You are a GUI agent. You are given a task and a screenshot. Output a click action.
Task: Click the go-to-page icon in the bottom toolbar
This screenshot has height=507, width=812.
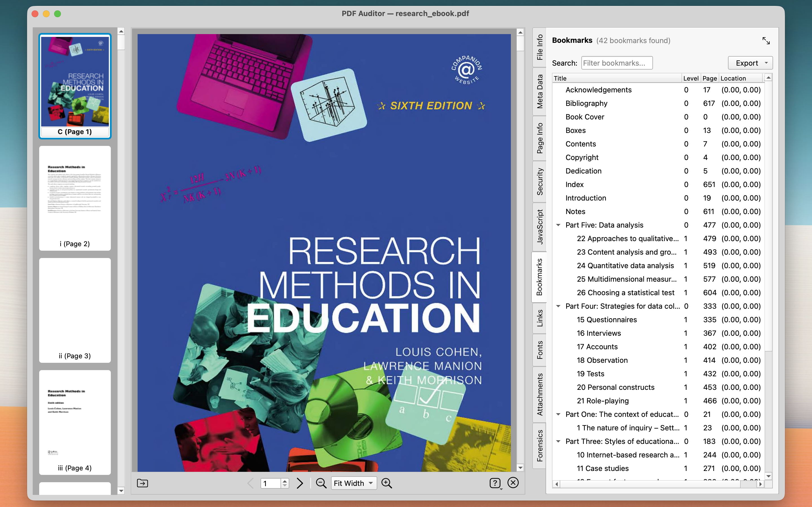142,483
